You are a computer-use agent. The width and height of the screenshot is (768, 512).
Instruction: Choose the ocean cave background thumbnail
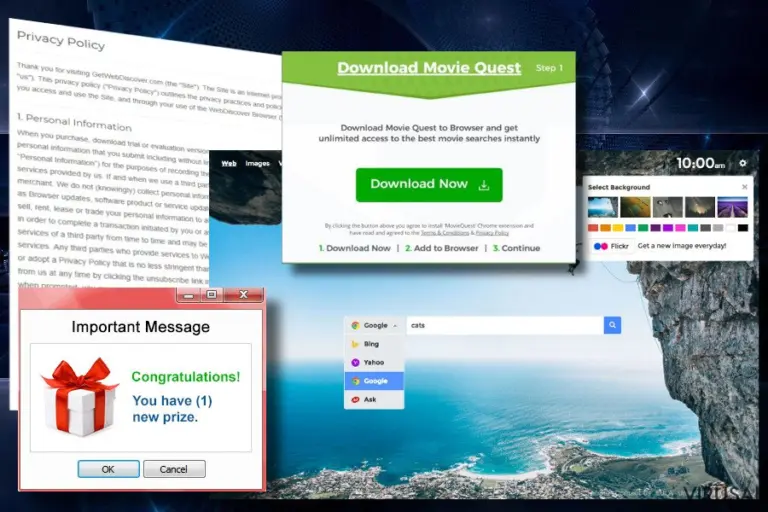coord(603,207)
